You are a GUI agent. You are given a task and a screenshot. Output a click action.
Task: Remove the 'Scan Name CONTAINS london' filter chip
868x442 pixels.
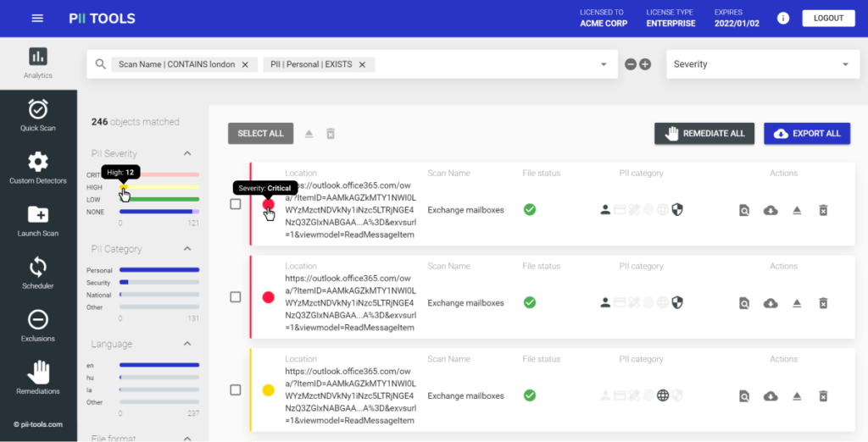click(245, 64)
